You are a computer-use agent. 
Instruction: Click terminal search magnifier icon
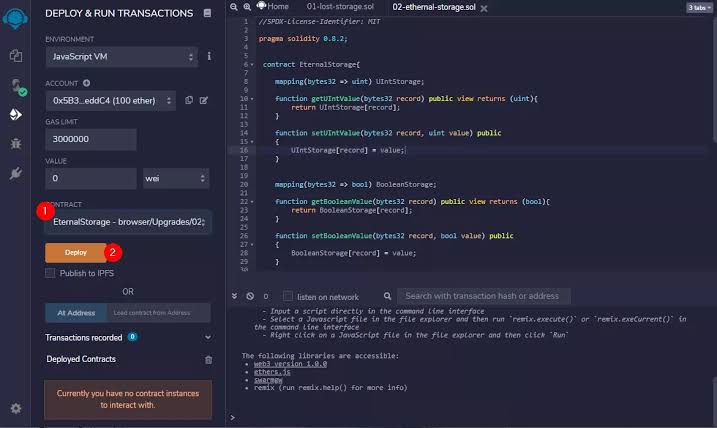coord(387,296)
